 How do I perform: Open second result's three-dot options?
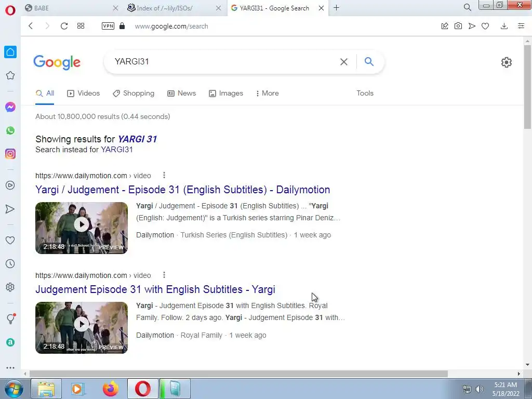[x=164, y=275]
